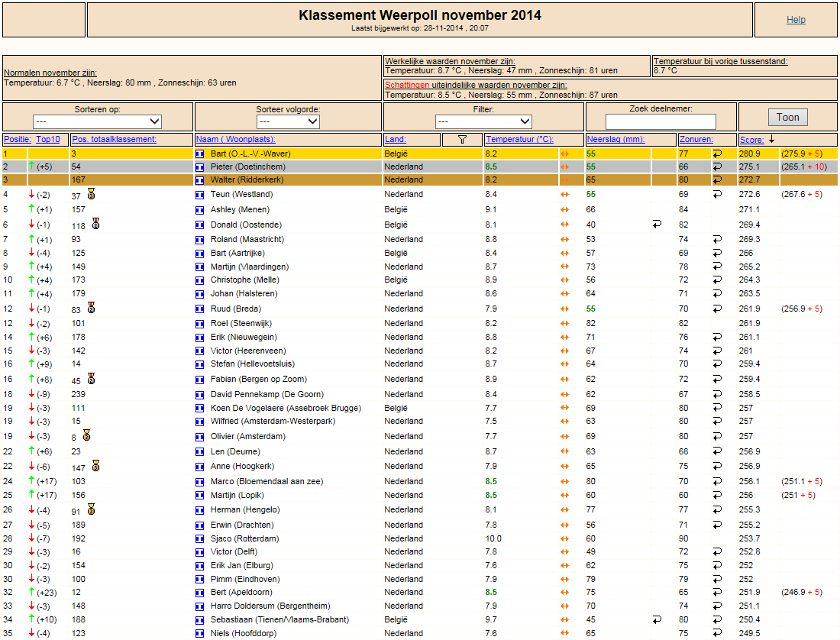The image size is (840, 640).
Task: Click the red Schattingen link
Action: click(407, 85)
